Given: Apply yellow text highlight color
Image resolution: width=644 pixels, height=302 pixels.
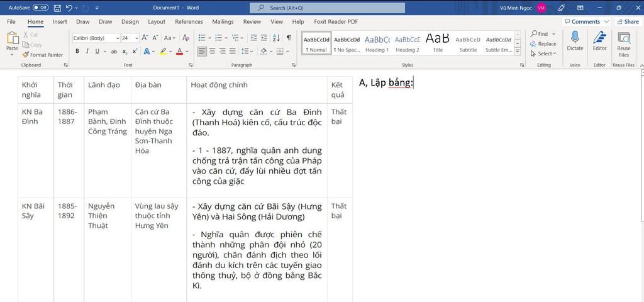Looking at the screenshot, I should coord(164,52).
